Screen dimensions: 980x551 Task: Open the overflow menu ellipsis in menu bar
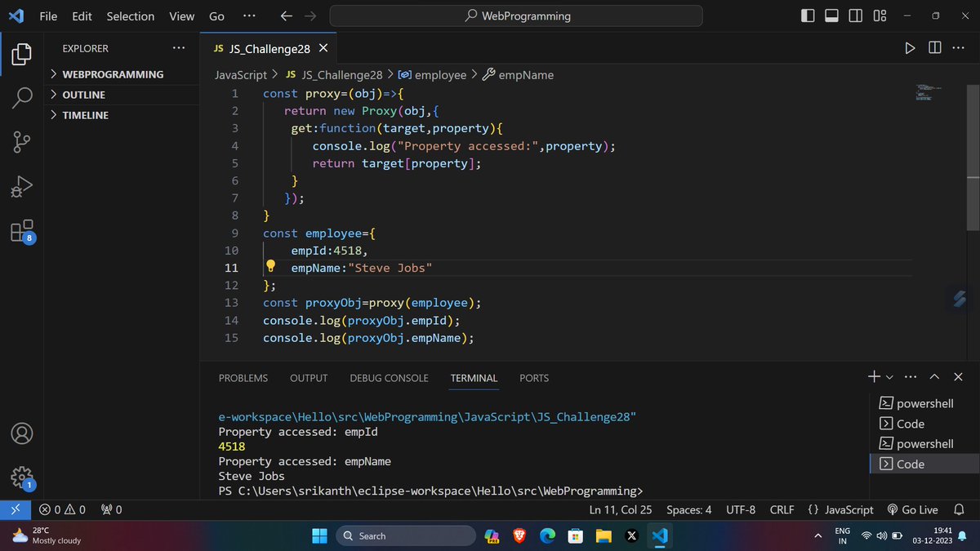(249, 16)
